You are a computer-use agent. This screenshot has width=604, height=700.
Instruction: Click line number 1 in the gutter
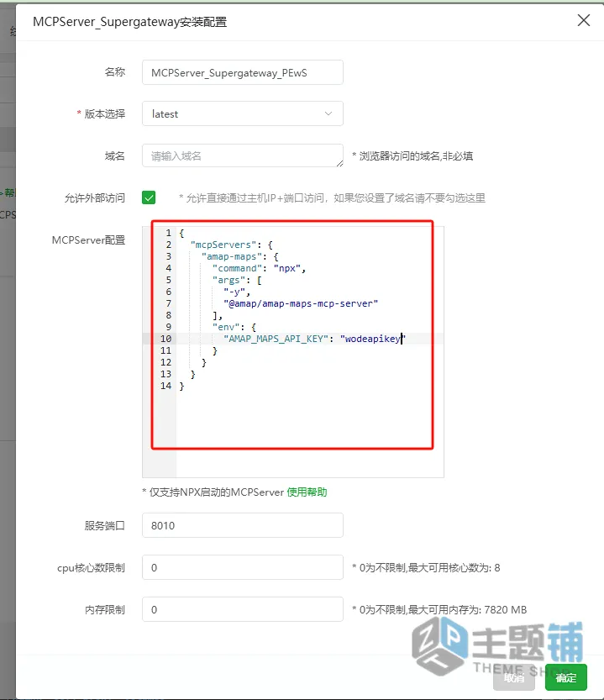click(168, 233)
